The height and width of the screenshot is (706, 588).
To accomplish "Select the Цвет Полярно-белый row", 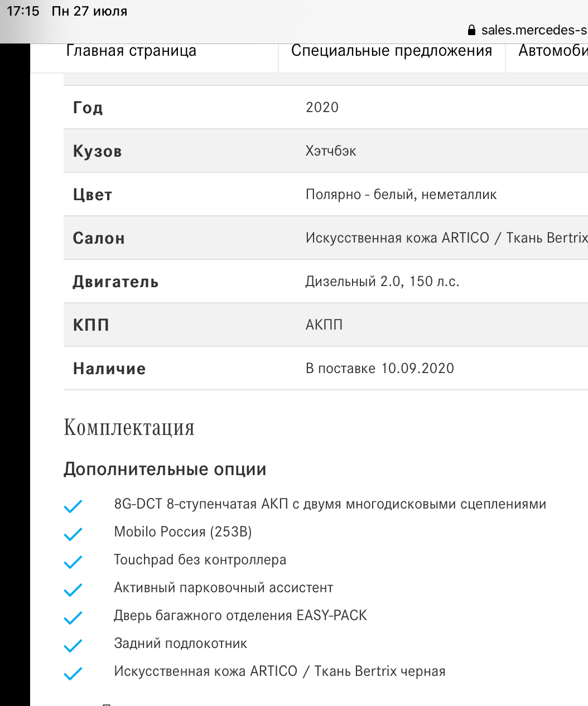I will click(x=326, y=194).
